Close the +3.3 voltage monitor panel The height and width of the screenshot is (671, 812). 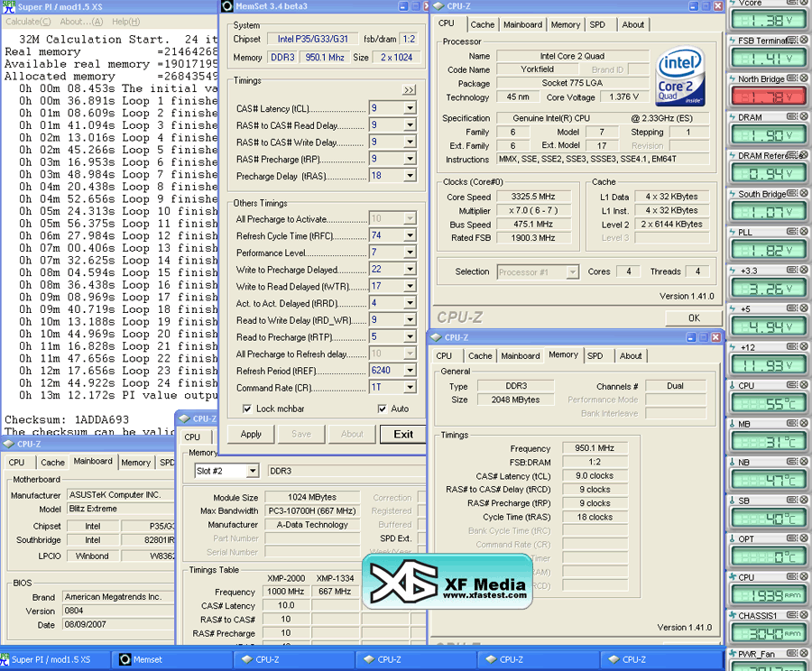point(804,270)
